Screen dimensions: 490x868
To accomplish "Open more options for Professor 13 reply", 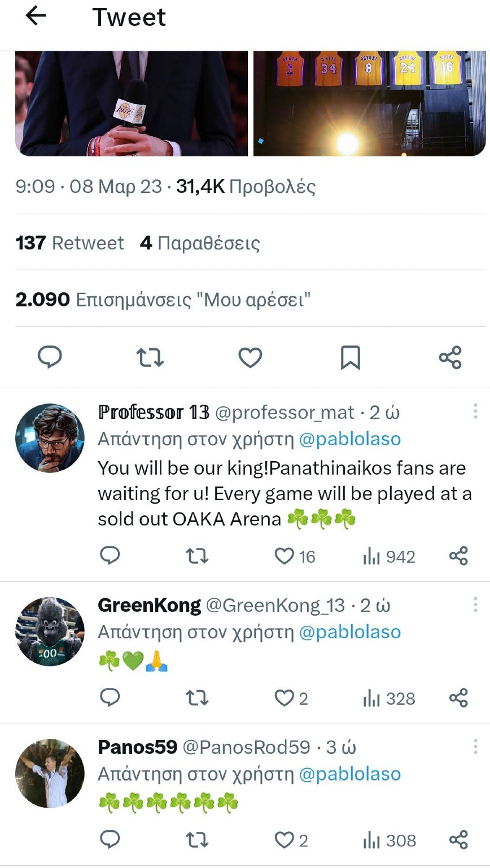I will (475, 411).
